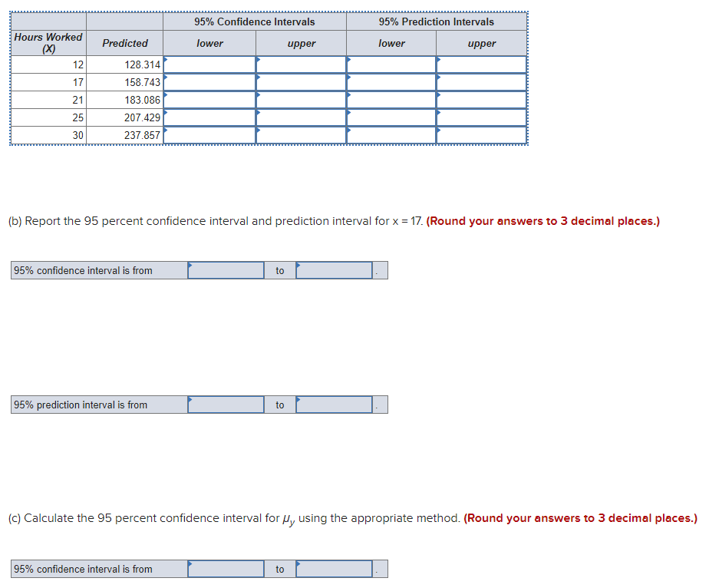Image resolution: width=709 pixels, height=588 pixels.
Task: Select the lower confidence interval cell for X=12
Action: (x=210, y=64)
